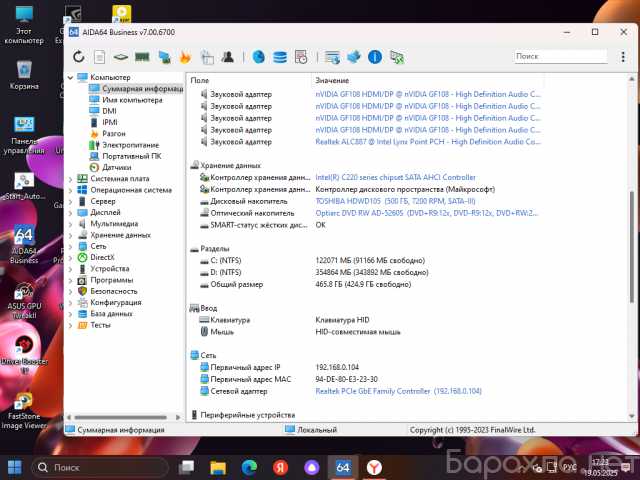
Task: Open the Report toolbar icon
Action: click(99, 57)
